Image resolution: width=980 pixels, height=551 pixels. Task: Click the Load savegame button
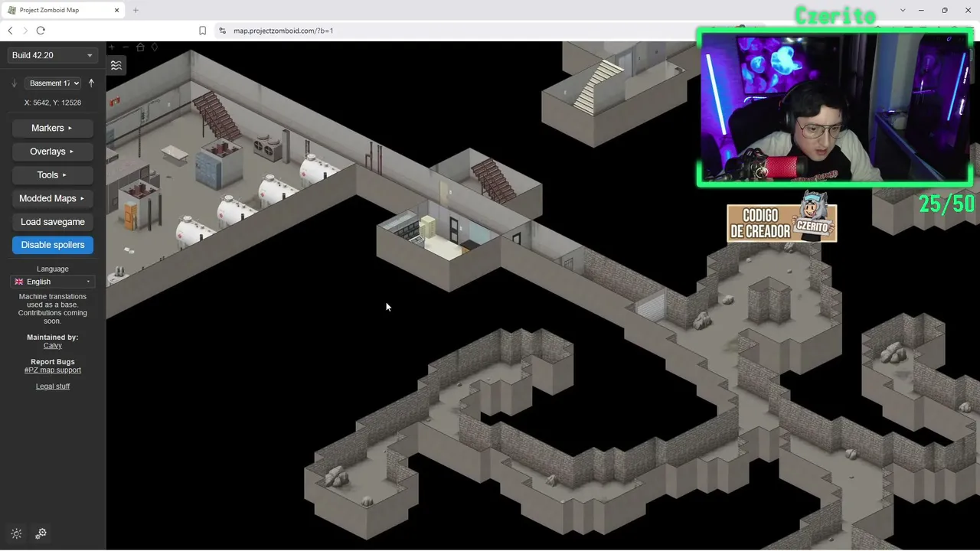tap(52, 222)
